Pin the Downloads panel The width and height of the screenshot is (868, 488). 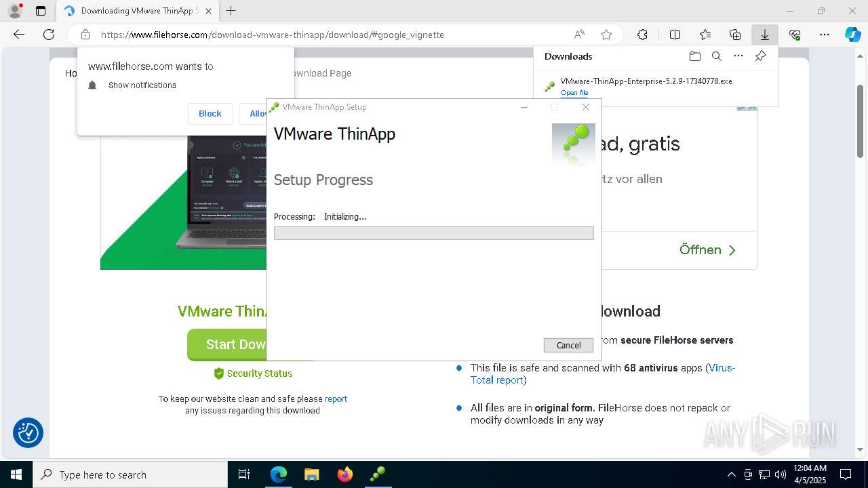click(760, 56)
